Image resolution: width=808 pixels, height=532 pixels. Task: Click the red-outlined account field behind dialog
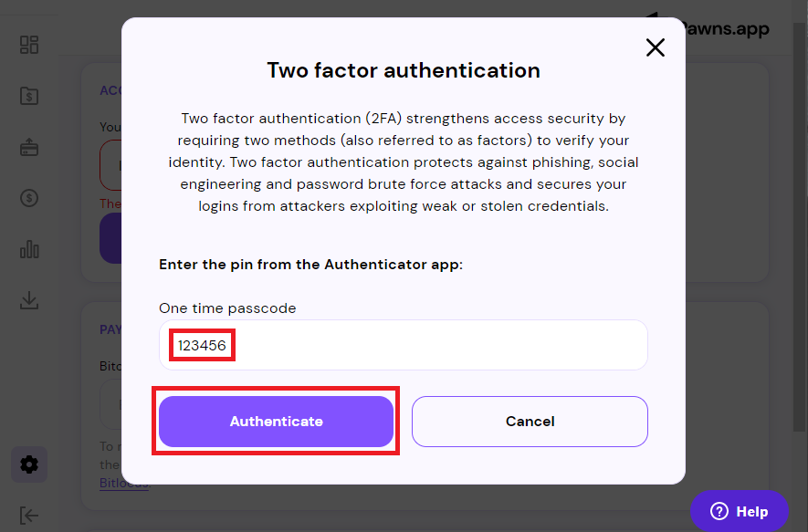110,165
